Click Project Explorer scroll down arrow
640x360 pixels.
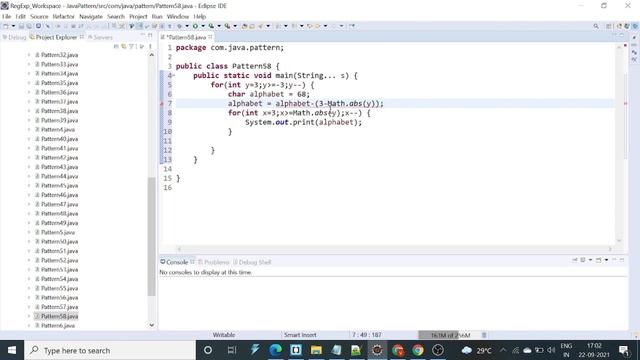[151, 325]
